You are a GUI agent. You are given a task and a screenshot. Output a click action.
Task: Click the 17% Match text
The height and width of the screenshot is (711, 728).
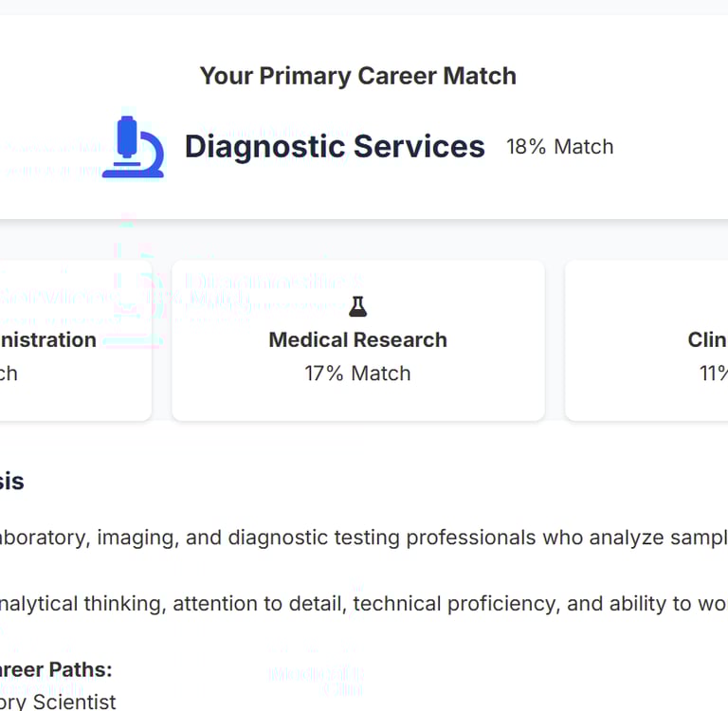coord(357,374)
